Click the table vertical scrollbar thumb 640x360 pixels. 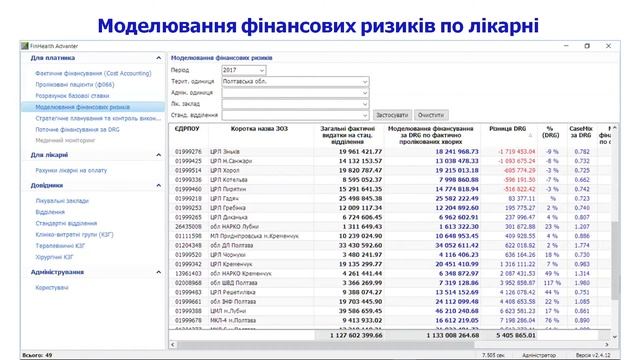click(x=615, y=260)
